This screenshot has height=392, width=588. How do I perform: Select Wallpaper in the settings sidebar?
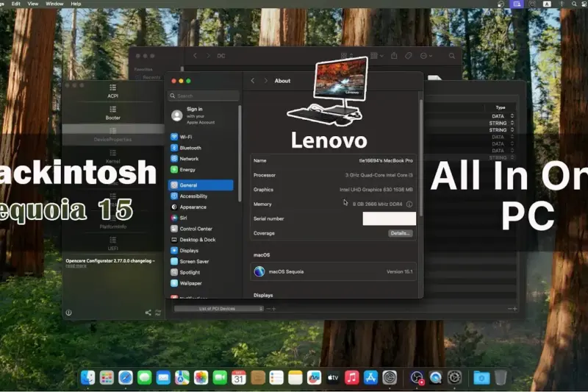(190, 283)
